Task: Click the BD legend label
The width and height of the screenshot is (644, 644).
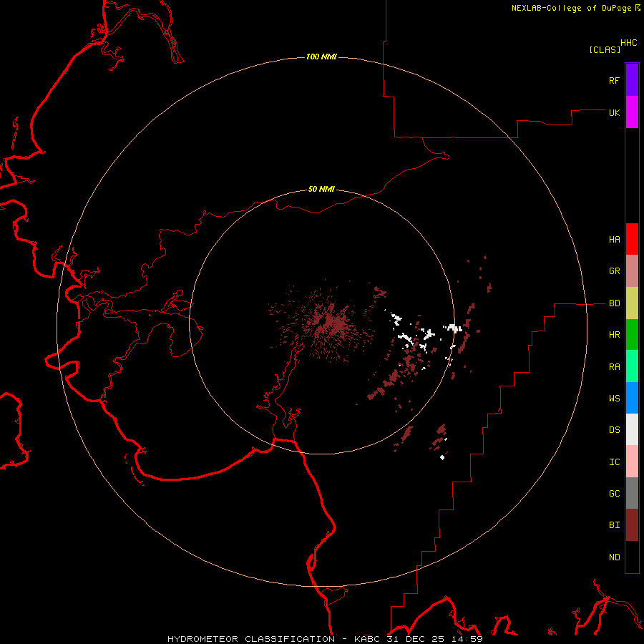Action: pos(615,303)
